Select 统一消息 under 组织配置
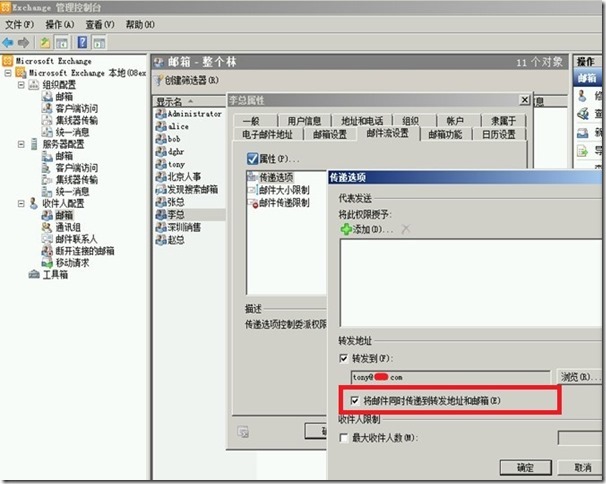Screen dimensions: 606x484 (x=65, y=132)
